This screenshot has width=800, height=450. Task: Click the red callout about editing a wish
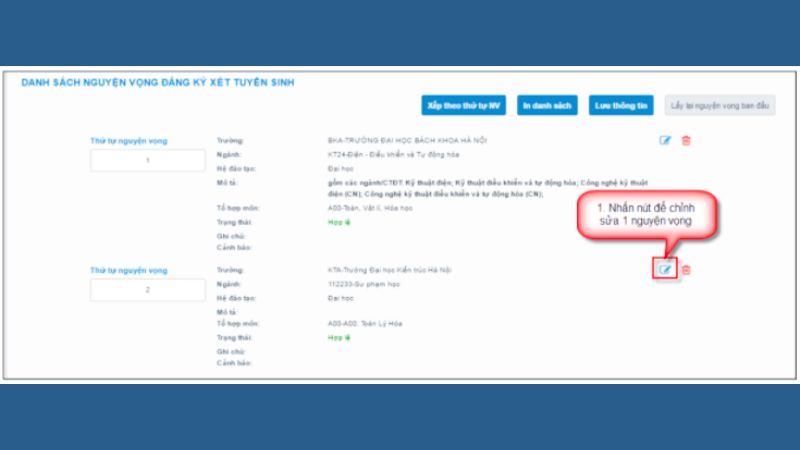pos(650,213)
